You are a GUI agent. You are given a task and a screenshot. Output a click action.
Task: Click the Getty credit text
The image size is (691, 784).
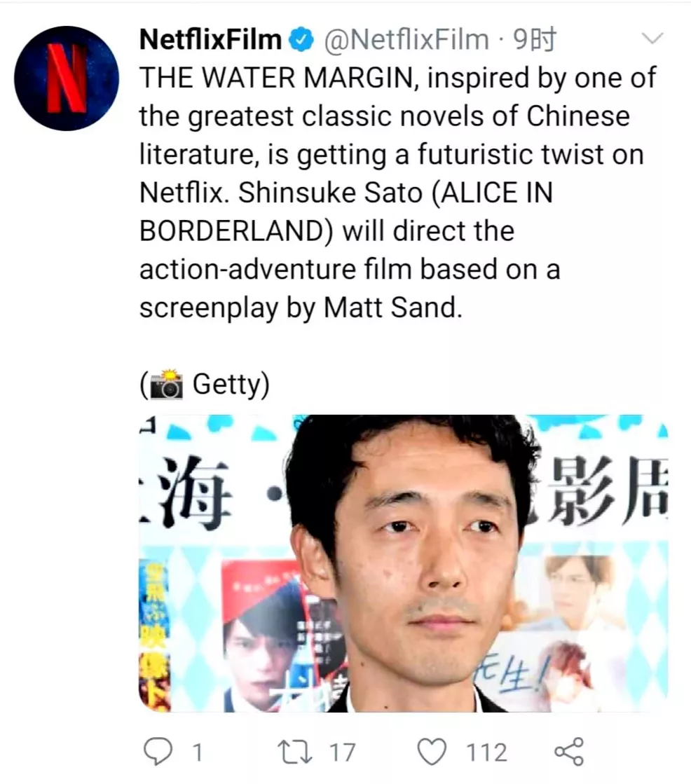coord(231,385)
